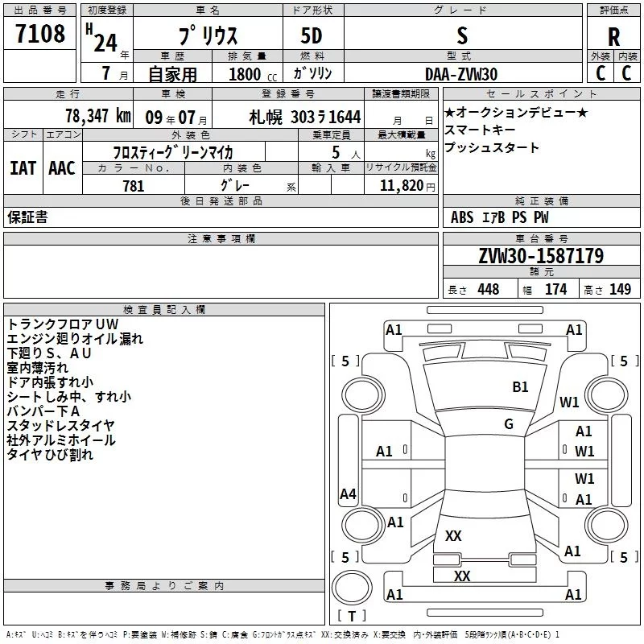The width and height of the screenshot is (644, 644).
Task: Click the model code DAA-ZVW30
Action: (461, 74)
